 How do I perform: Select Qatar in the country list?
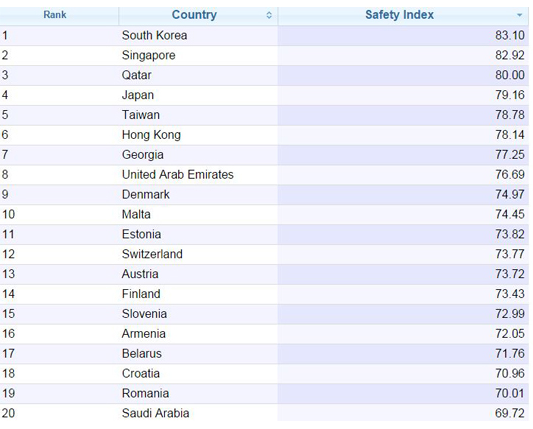pyautogui.click(x=137, y=75)
